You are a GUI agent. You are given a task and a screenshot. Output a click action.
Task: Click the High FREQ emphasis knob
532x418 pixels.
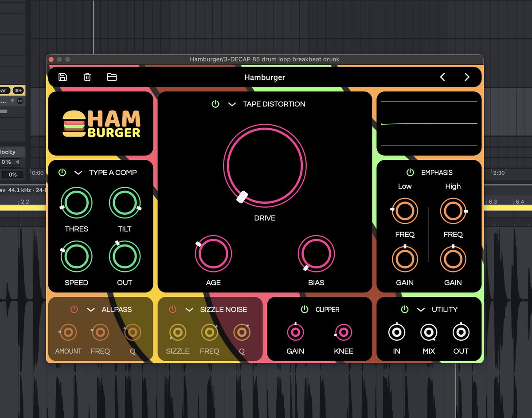(x=453, y=211)
